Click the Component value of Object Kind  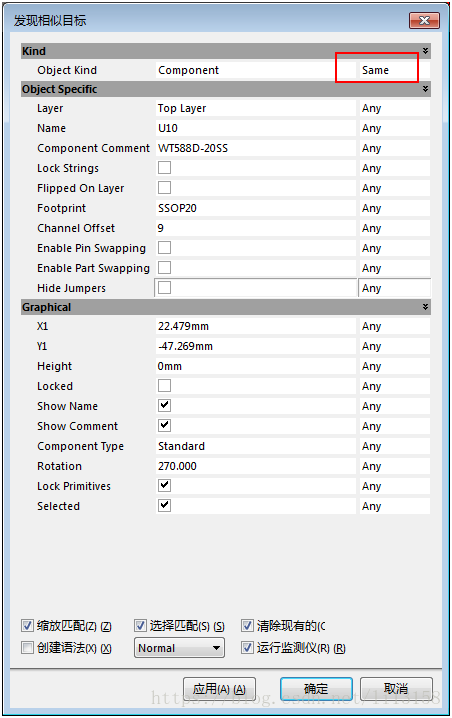click(256, 70)
